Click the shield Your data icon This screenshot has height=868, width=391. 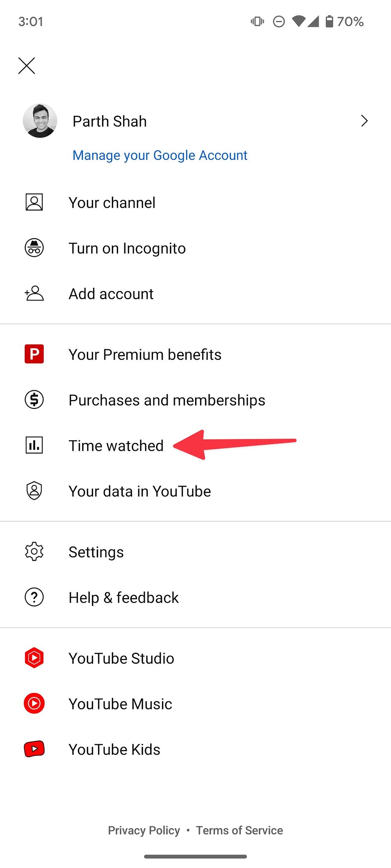tap(34, 491)
